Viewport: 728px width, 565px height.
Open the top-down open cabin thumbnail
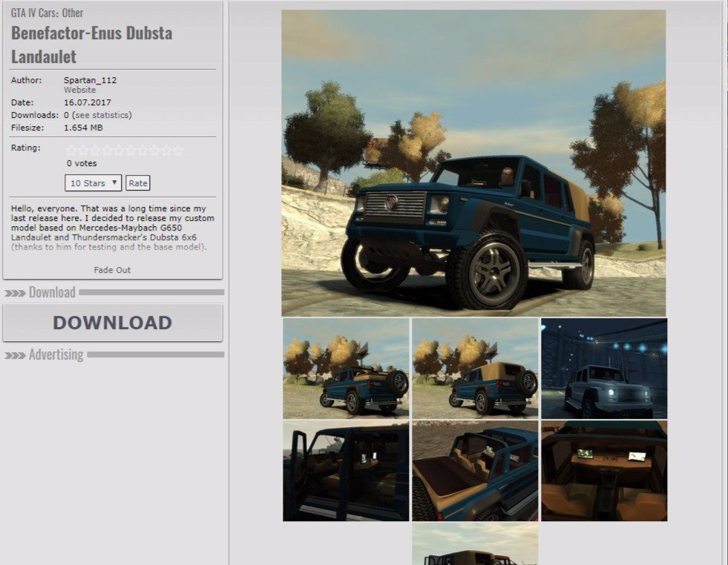tap(475, 472)
